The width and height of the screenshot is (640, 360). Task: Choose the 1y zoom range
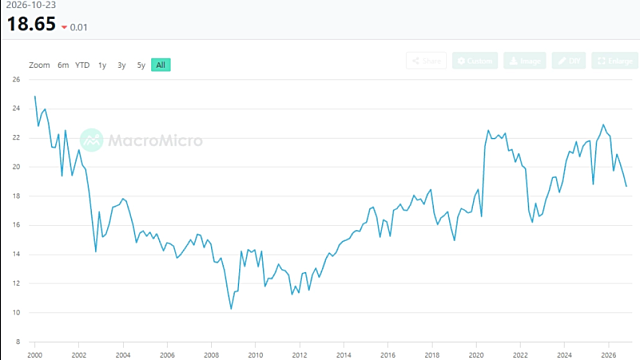[x=102, y=65]
